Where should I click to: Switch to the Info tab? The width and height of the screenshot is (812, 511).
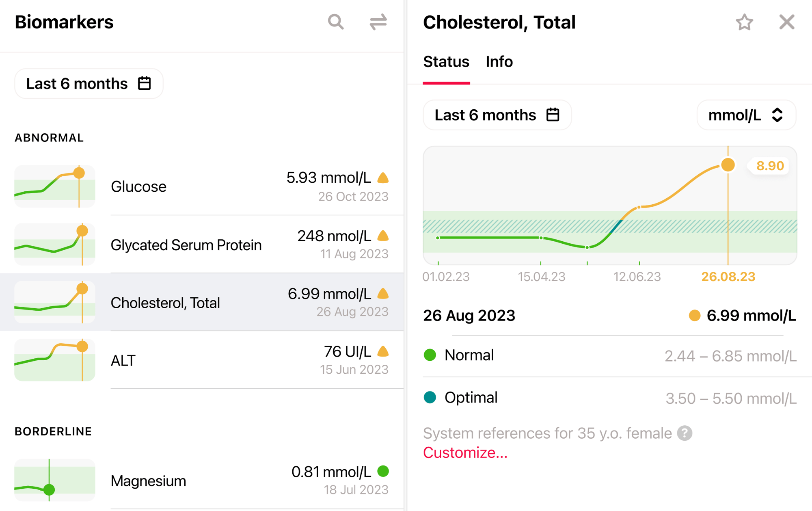coord(499,62)
